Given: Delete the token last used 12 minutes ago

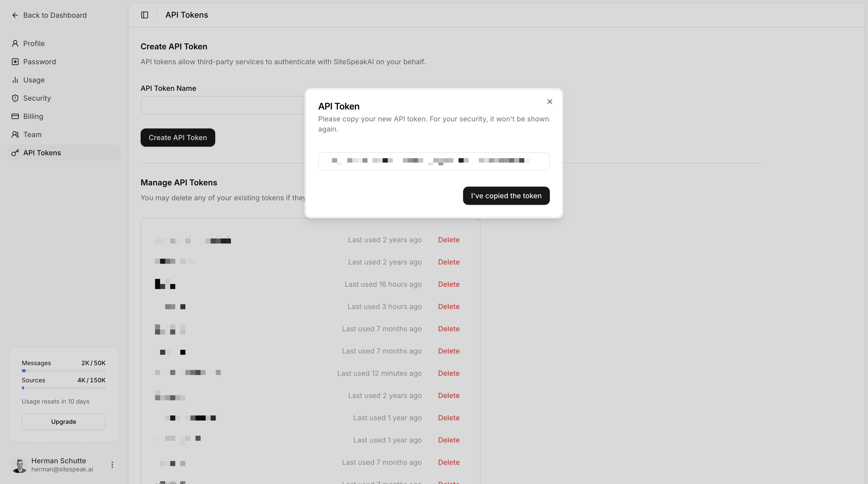Looking at the screenshot, I should coord(449,373).
